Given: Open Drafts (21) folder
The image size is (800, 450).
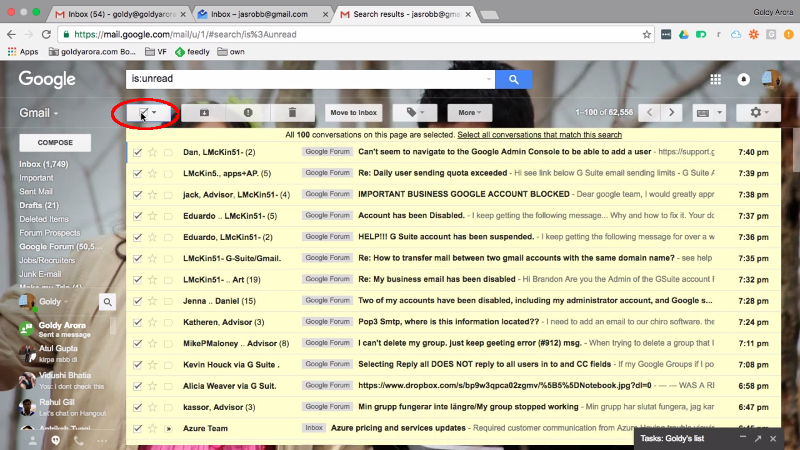Looking at the screenshot, I should [39, 205].
